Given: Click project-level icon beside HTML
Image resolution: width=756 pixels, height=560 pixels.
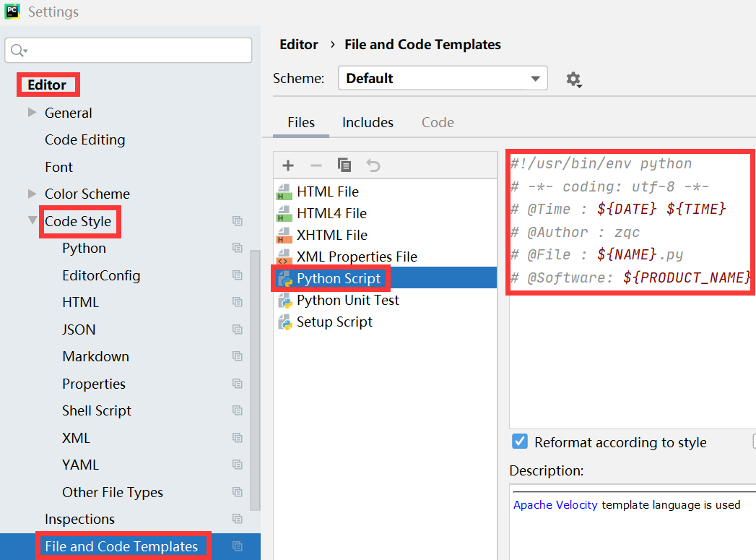Looking at the screenshot, I should pos(238,302).
